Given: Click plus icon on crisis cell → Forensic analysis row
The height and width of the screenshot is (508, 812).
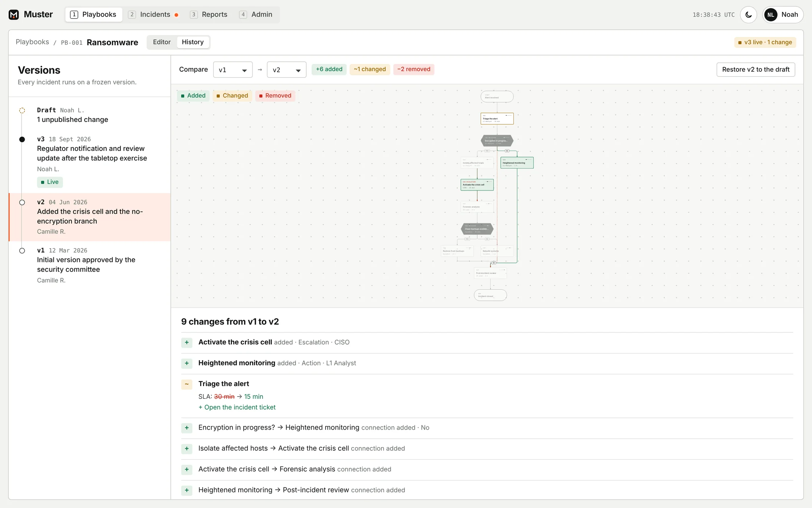Looking at the screenshot, I should [187, 470].
